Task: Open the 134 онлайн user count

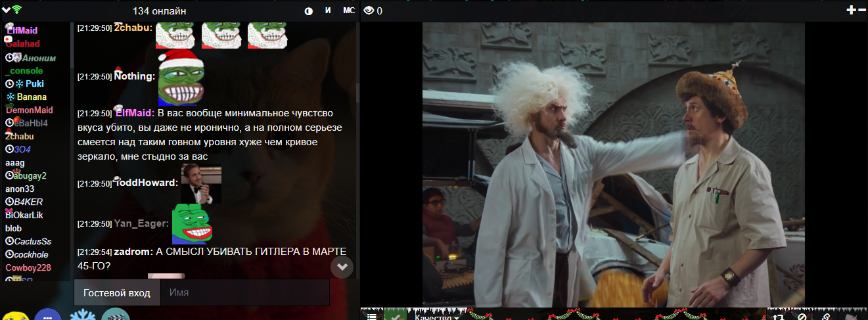Action: pyautogui.click(x=159, y=11)
